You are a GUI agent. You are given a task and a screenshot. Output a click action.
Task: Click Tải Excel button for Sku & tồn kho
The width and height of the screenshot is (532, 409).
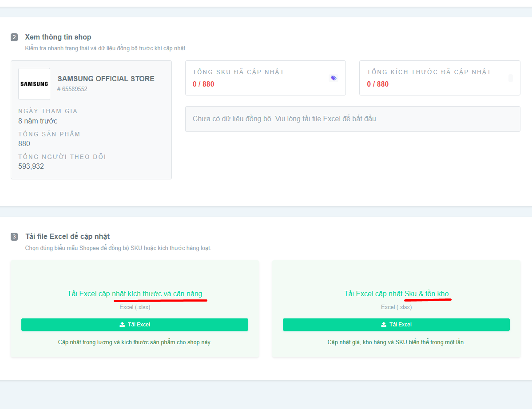[396, 325]
